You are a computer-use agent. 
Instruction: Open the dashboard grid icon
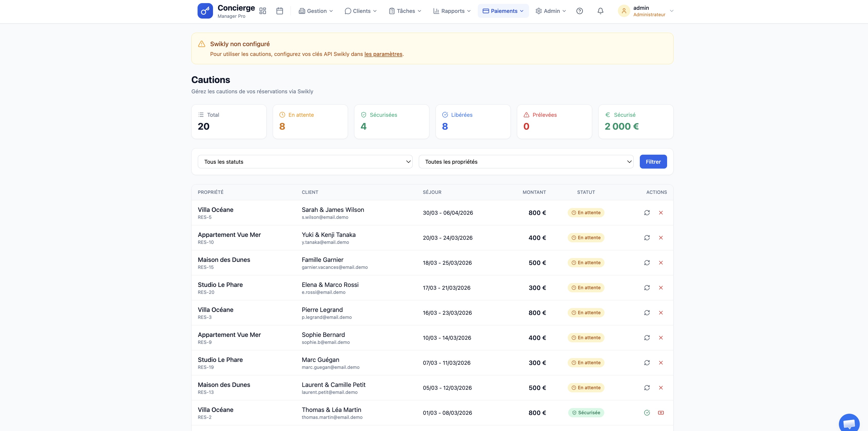[262, 11]
